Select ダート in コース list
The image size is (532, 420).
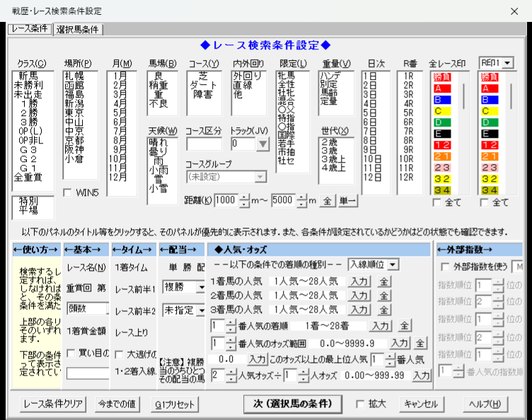203,85
